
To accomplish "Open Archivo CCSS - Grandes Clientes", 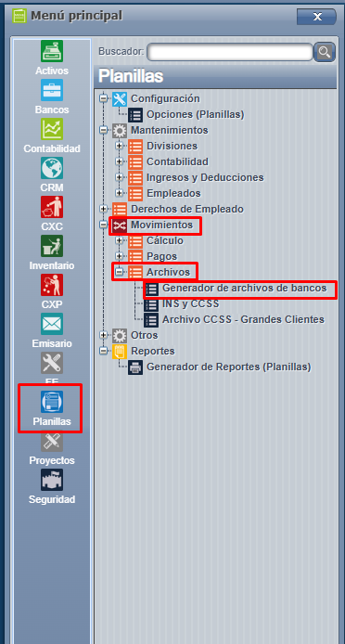I will (243, 319).
